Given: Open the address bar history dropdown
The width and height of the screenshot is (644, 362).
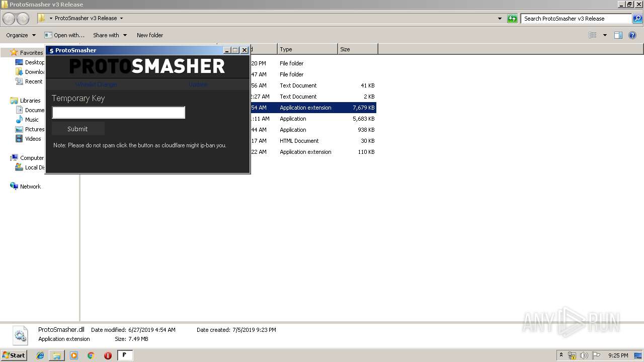Looking at the screenshot, I should pos(500,19).
